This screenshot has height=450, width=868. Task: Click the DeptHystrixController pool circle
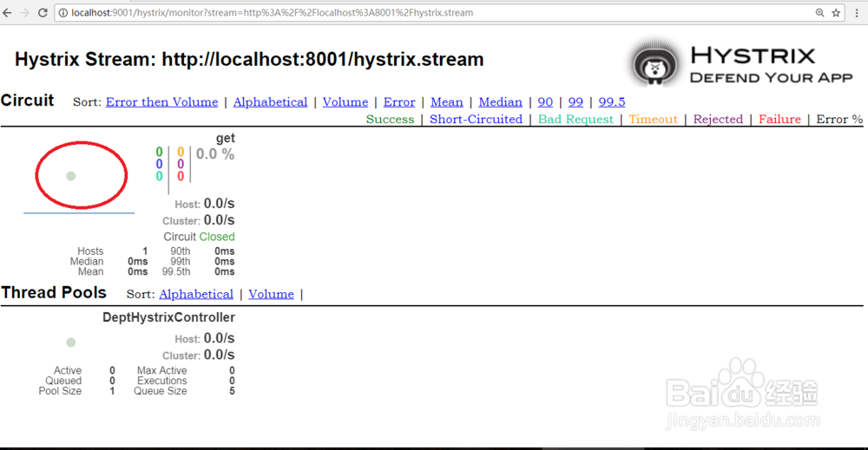click(71, 342)
